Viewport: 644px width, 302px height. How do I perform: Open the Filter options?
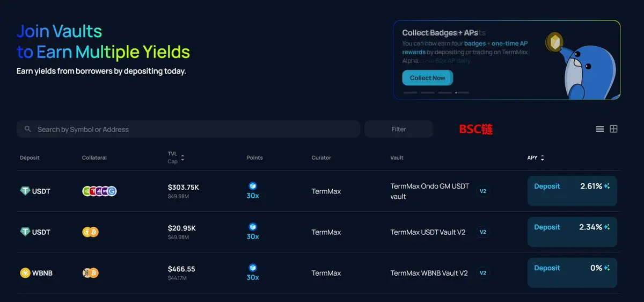[x=399, y=129]
